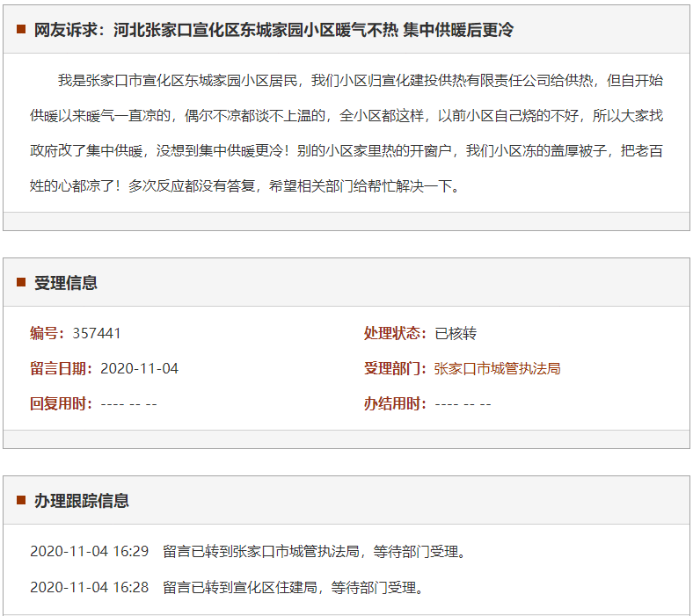The height and width of the screenshot is (616, 693).
Task: Select the 办理跟踪信息 section heading
Action: click(82, 501)
